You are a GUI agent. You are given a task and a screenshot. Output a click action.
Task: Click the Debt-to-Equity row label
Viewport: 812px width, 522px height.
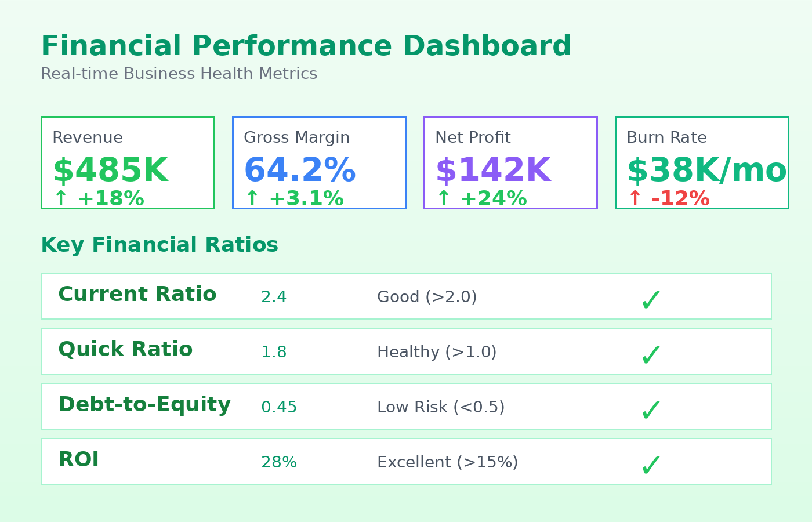click(x=144, y=405)
